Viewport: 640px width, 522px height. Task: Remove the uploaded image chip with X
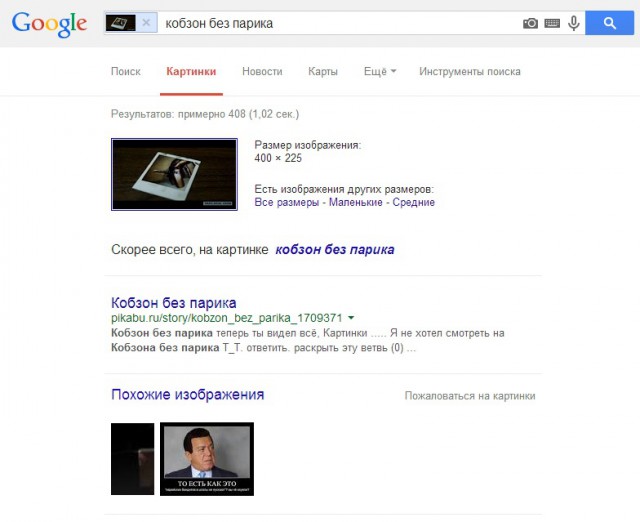[146, 23]
